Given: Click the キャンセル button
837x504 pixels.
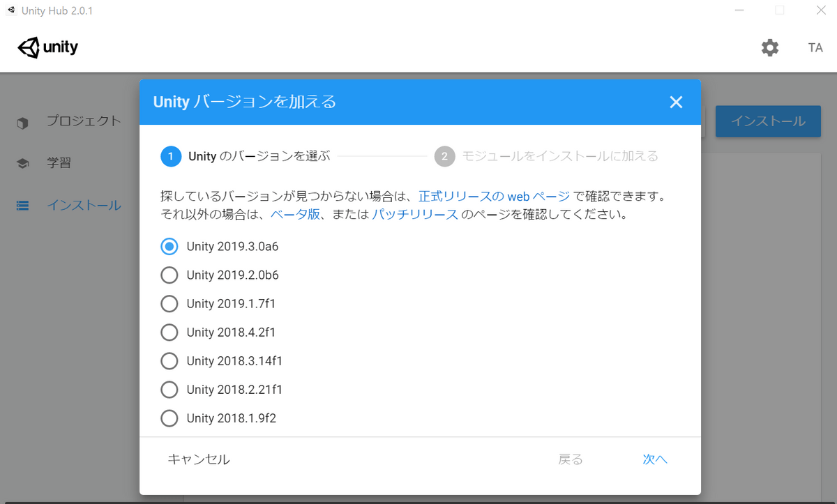Looking at the screenshot, I should pyautogui.click(x=199, y=459).
